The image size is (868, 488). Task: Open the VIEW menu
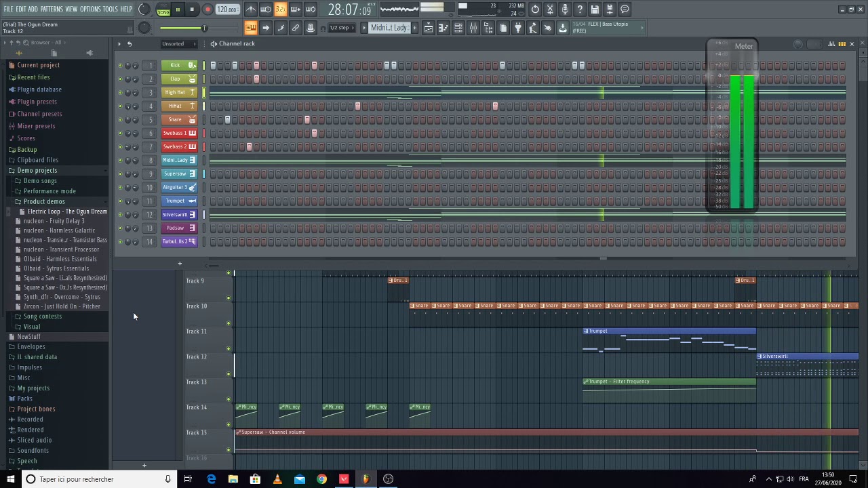71,9
